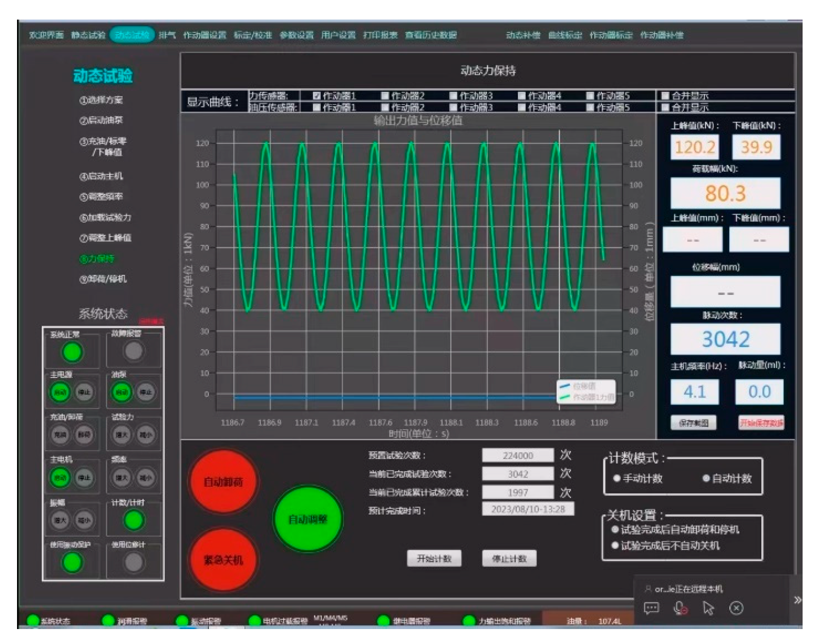Image resolution: width=816 pixels, height=644 pixels.
Task: Select the 手动计数 radio option
Action: (x=617, y=478)
